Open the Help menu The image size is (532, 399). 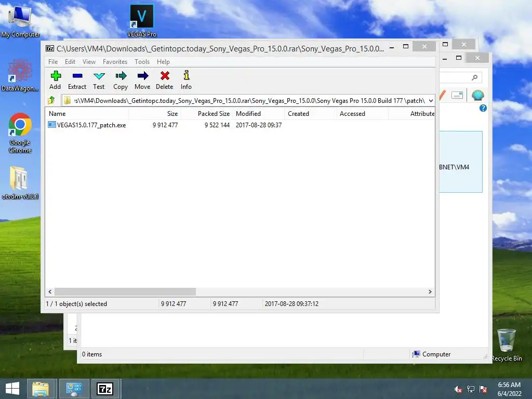163,62
